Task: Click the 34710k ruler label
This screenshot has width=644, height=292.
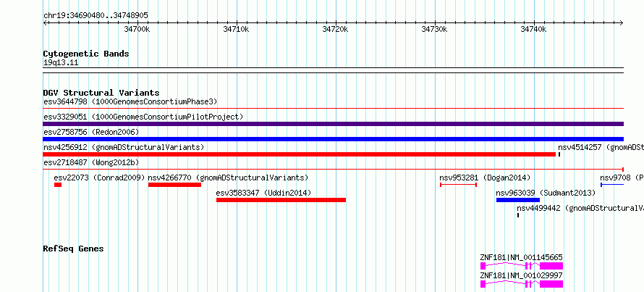Action: (236, 29)
